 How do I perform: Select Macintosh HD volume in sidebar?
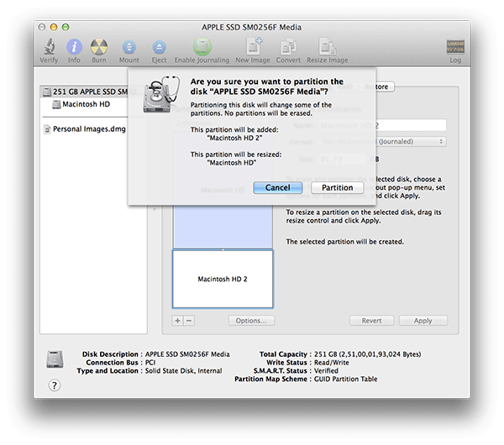[x=87, y=104]
